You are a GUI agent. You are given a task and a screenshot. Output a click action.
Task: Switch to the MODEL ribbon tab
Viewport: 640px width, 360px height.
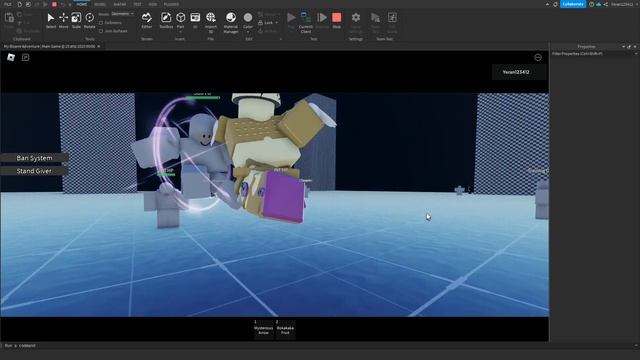point(100,4)
